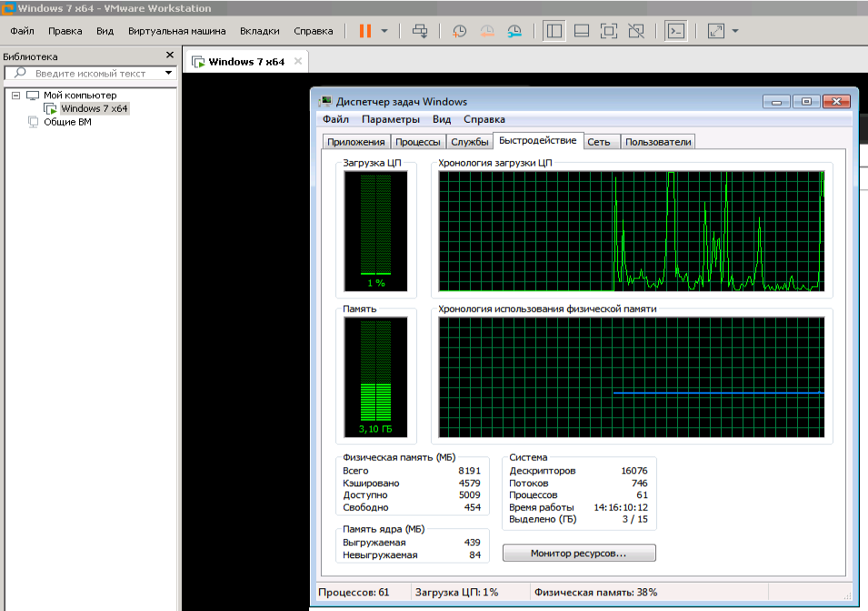The image size is (868, 611).
Task: Click Send Ctrl+Alt+Del toolbar icon
Action: pyautogui.click(x=420, y=31)
